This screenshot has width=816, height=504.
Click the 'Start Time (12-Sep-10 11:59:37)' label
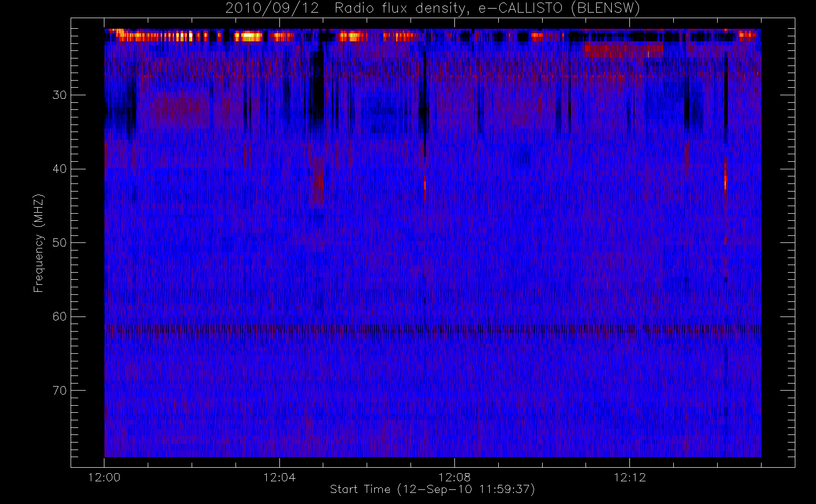pyautogui.click(x=432, y=489)
